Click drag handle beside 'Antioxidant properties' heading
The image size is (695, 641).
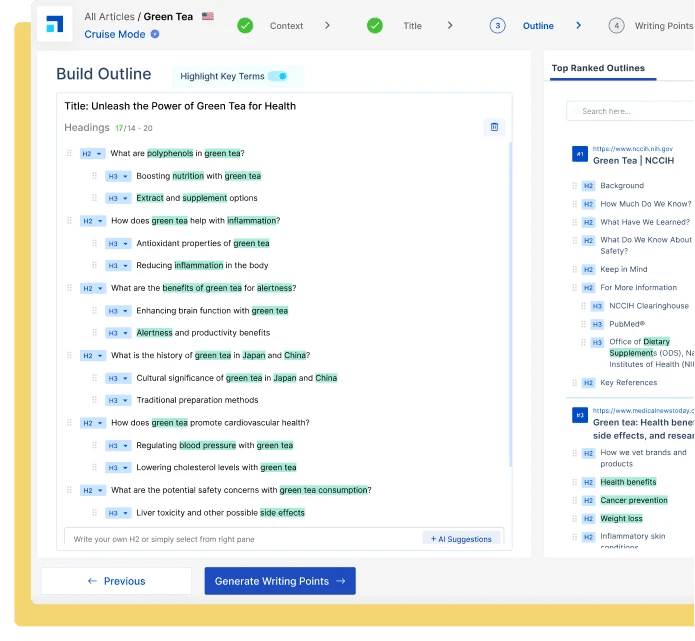click(x=94, y=243)
